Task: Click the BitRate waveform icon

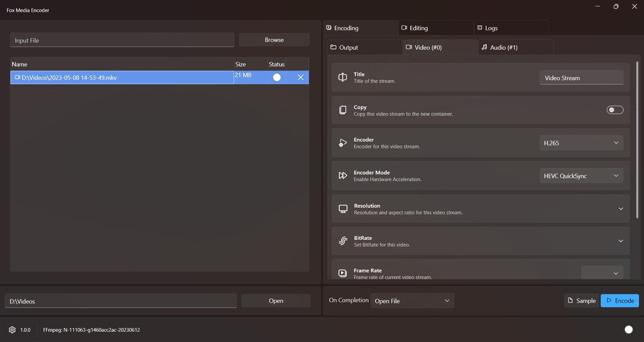Action: pos(342,241)
